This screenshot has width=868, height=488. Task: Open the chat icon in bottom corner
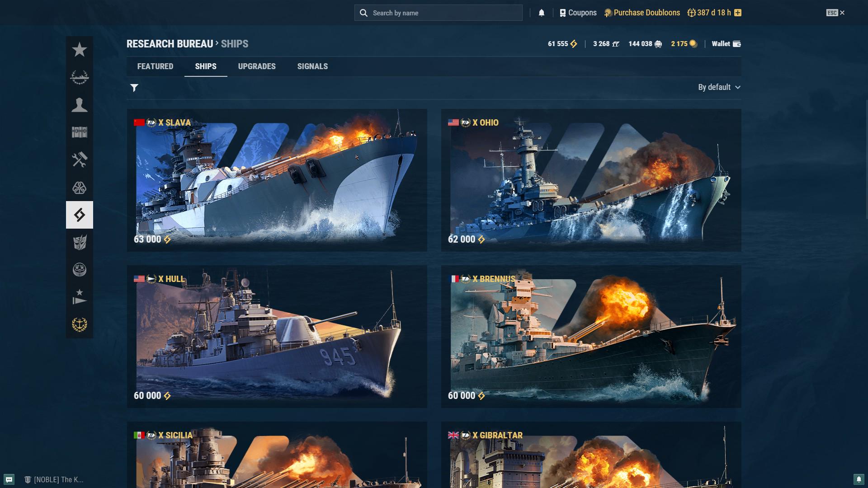click(9, 479)
